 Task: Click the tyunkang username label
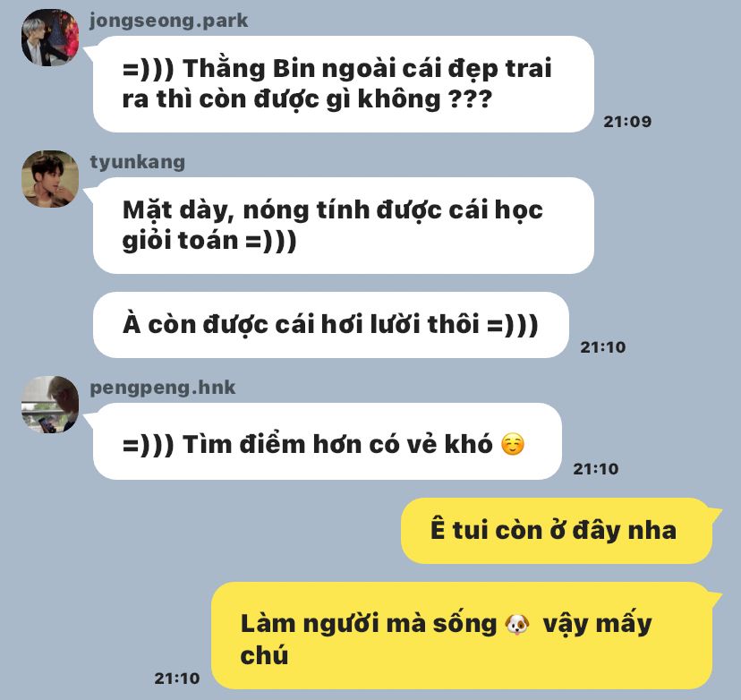(138, 162)
